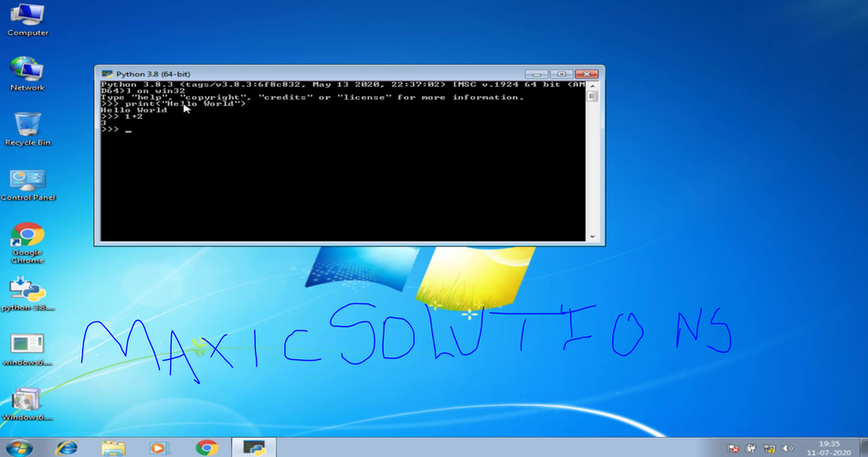Click the console scrollbar down arrow
Viewport: 868px width, 457px height.
pos(592,237)
